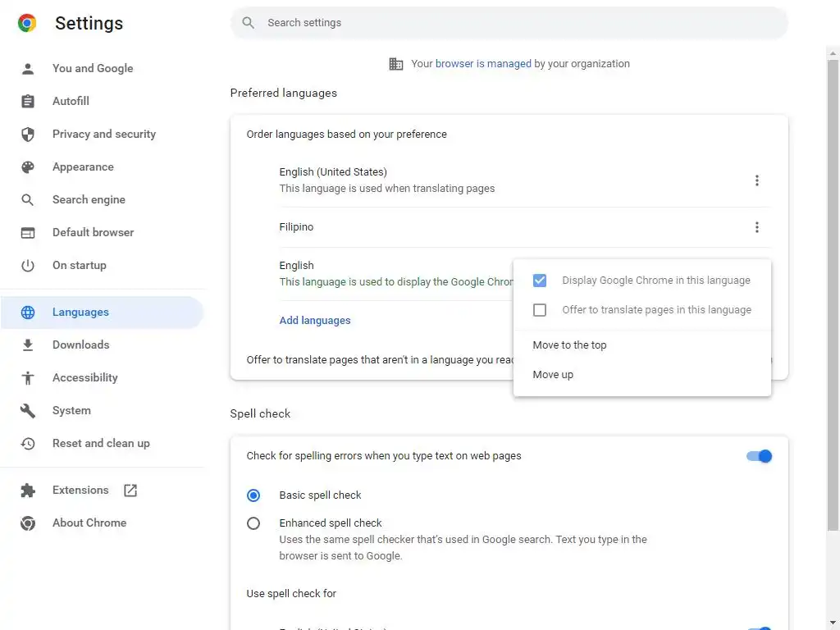Click the Autofill clipboard icon in sidebar

coord(28,101)
